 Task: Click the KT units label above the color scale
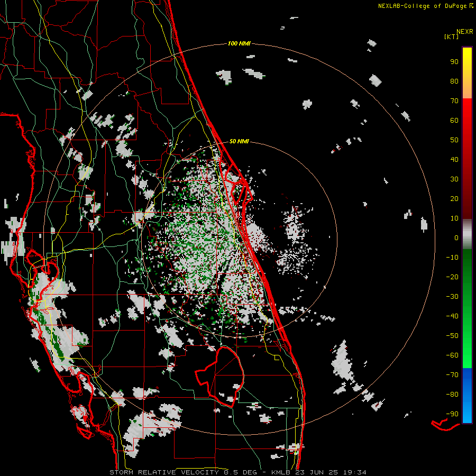(x=452, y=36)
